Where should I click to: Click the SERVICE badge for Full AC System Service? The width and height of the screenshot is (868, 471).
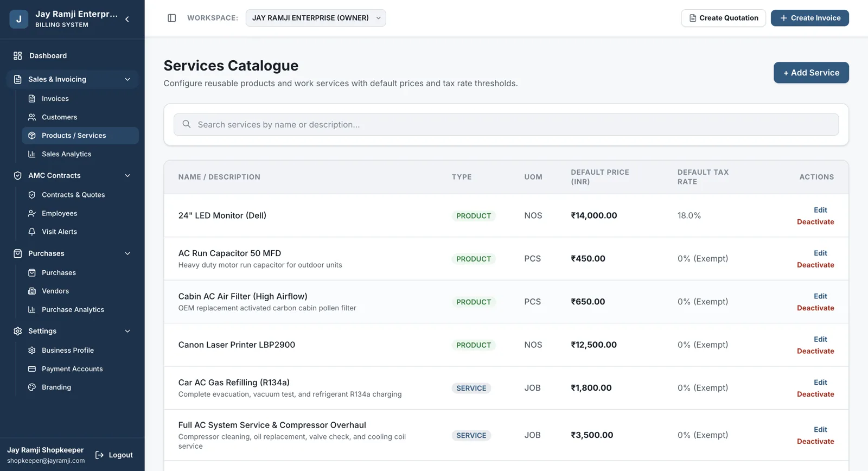[471, 436]
